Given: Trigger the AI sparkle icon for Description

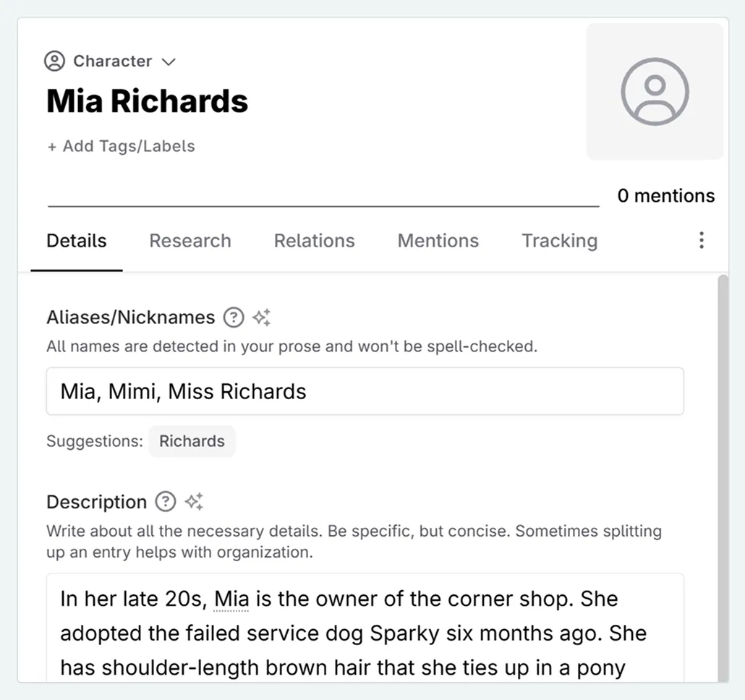Looking at the screenshot, I should point(193,501).
